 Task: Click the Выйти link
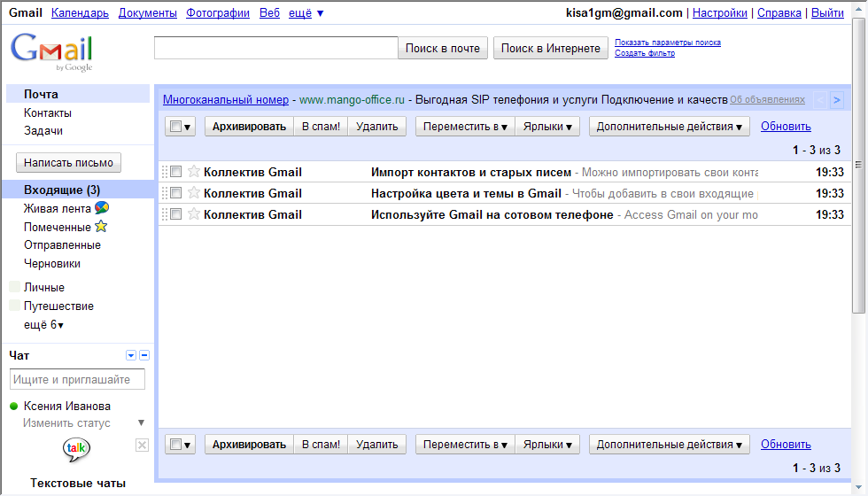(827, 12)
